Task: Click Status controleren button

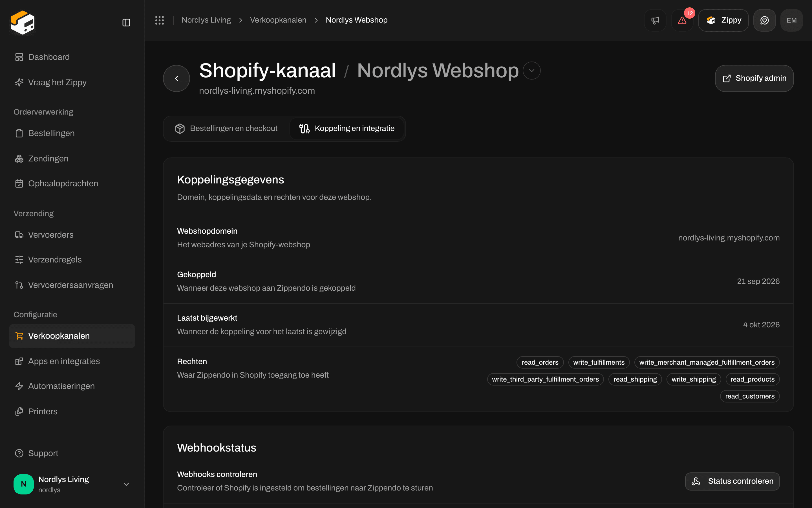Action: (732, 481)
